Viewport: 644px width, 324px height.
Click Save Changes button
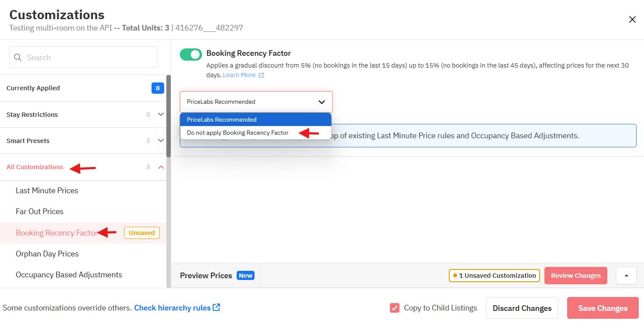click(x=603, y=308)
